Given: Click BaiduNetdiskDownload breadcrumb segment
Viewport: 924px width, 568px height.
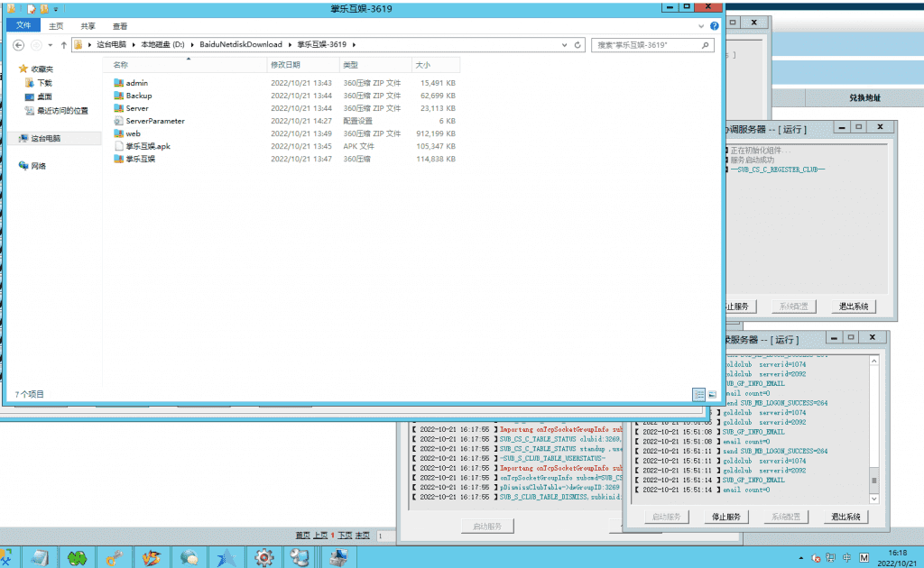Looking at the screenshot, I should (240, 45).
